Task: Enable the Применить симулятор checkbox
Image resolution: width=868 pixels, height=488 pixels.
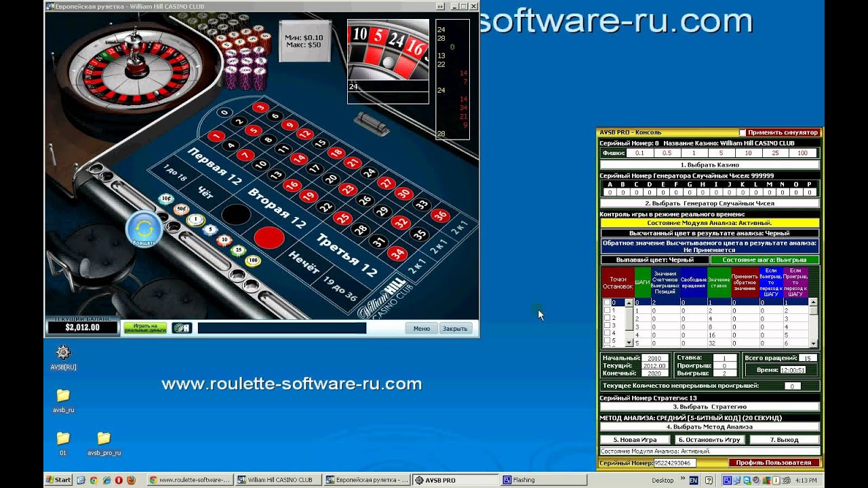Action: [742, 133]
